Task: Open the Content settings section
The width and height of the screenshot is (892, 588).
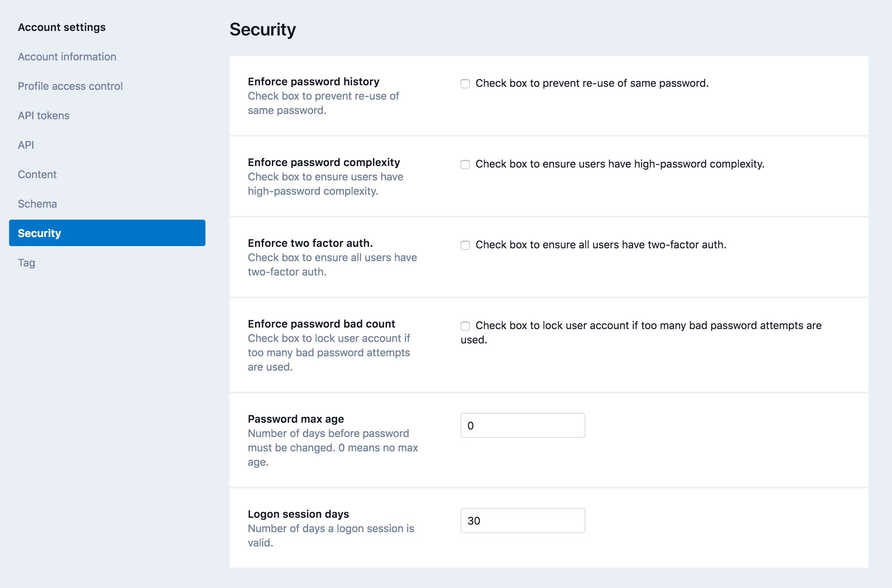Action: tap(37, 174)
